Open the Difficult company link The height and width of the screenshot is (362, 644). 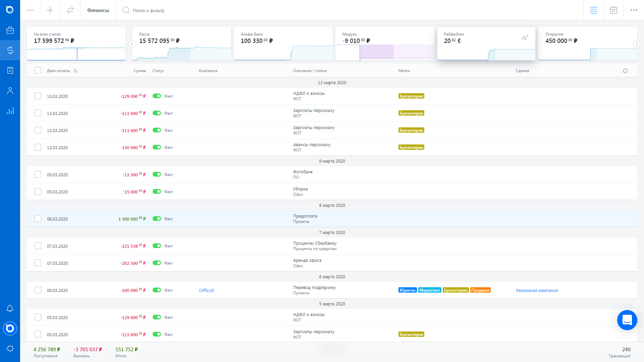206,290
